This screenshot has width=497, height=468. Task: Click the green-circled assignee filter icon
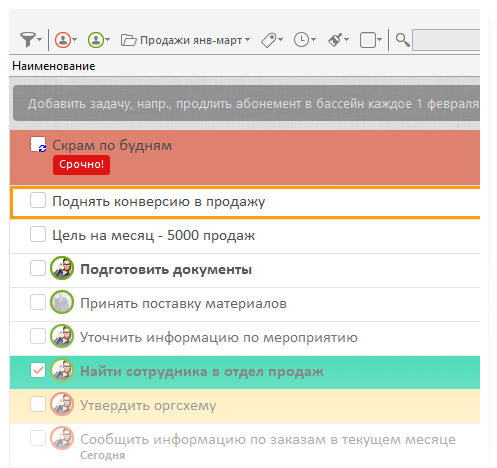99,40
